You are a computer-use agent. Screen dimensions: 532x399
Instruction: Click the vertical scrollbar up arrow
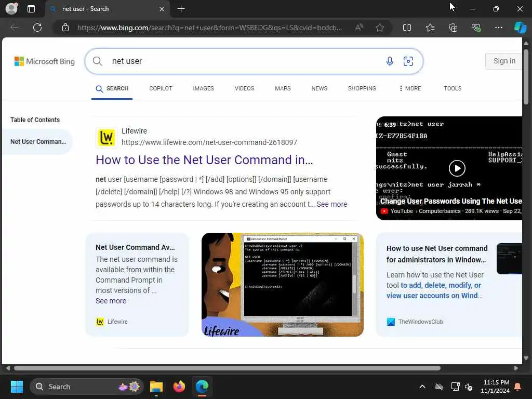pos(526,44)
